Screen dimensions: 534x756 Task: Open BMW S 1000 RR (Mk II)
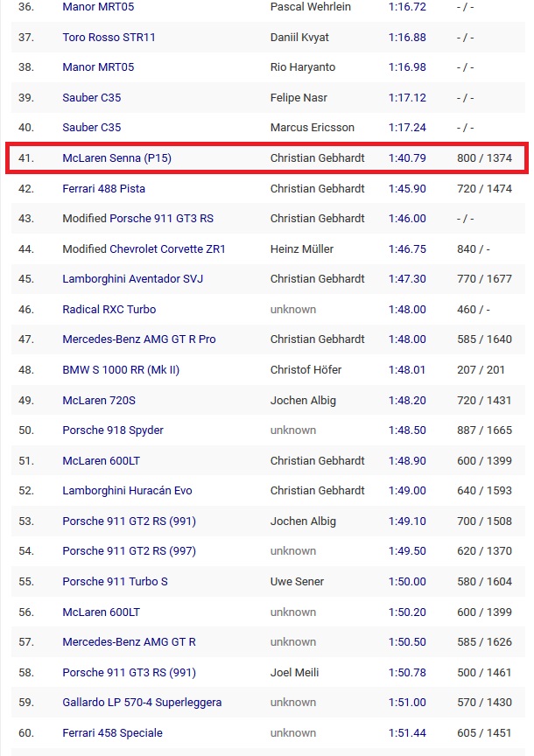(x=121, y=370)
